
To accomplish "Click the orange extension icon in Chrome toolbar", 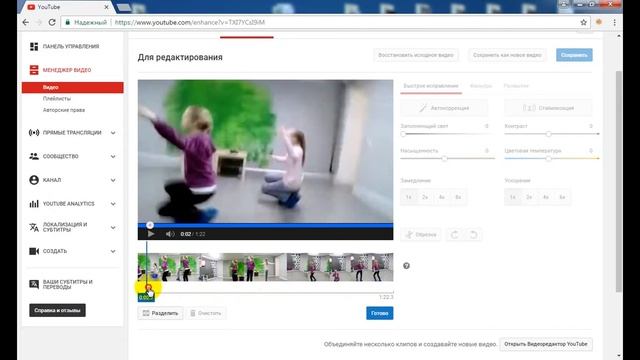I will tap(599, 22).
